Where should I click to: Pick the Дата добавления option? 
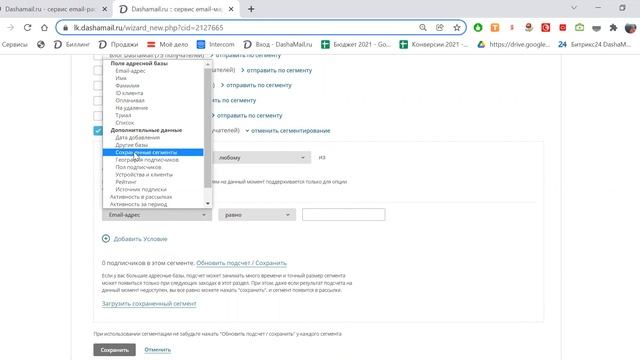point(138,138)
